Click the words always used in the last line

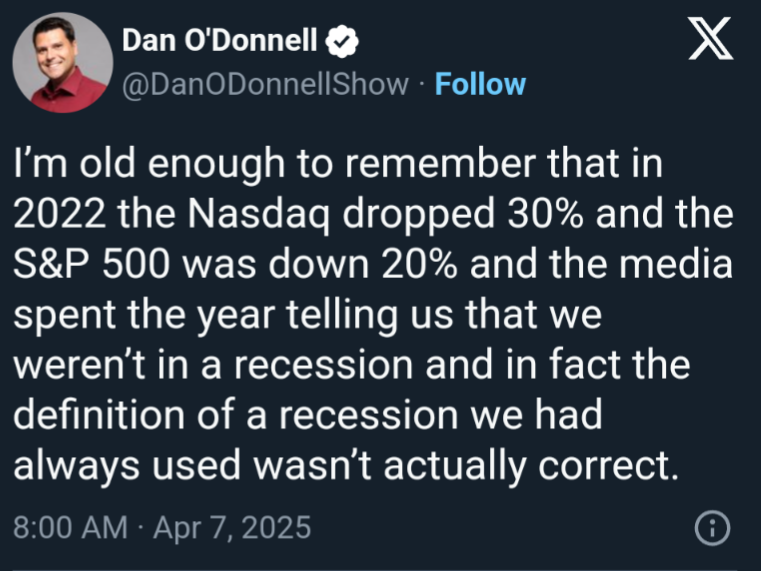127,466
